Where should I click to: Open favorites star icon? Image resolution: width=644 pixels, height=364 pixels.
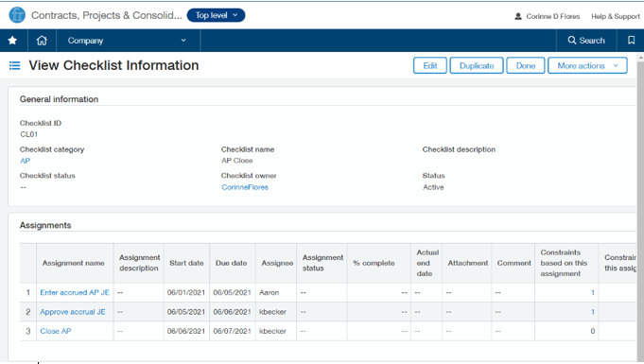tap(12, 41)
